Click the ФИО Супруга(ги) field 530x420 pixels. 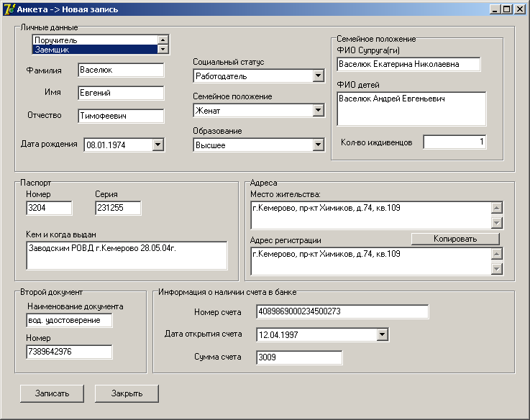[x=408, y=64]
